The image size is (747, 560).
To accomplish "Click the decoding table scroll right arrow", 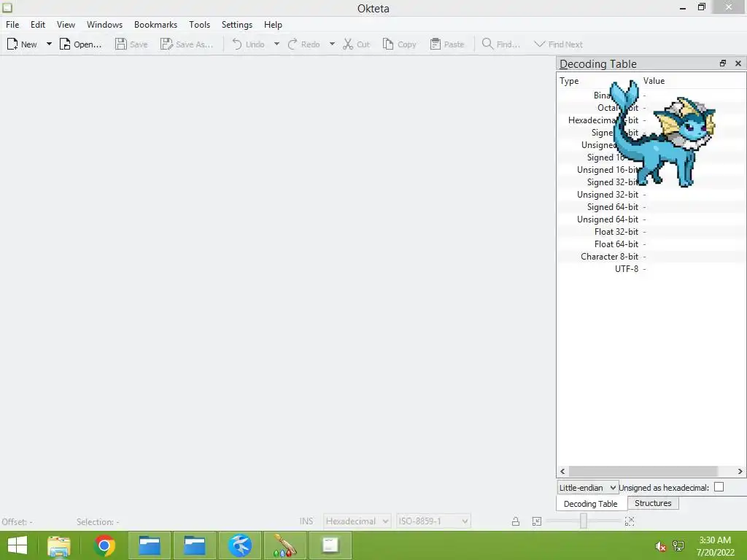I will click(x=740, y=472).
